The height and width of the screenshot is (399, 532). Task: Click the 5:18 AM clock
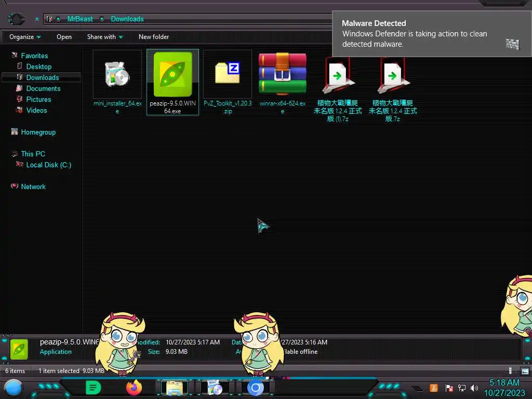point(504,383)
